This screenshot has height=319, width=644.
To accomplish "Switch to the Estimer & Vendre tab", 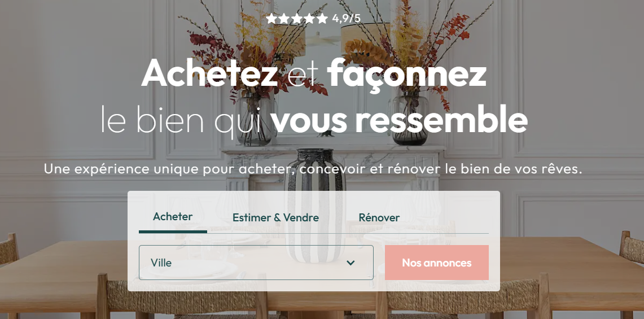I will pyautogui.click(x=275, y=217).
